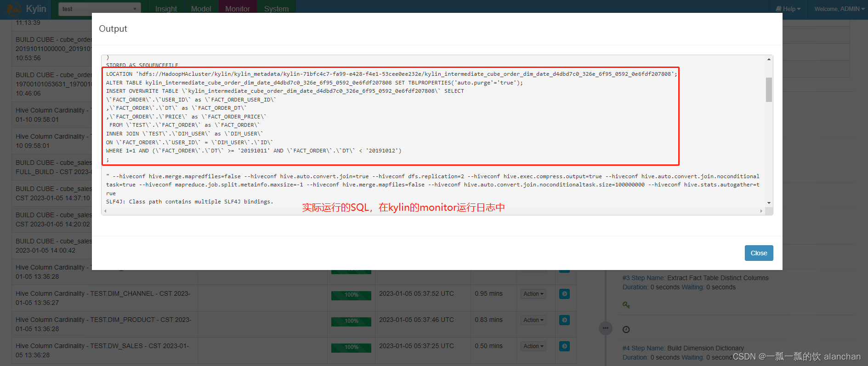Open the Help dropdown menu
This screenshot has height=366, width=868.
[788, 9]
